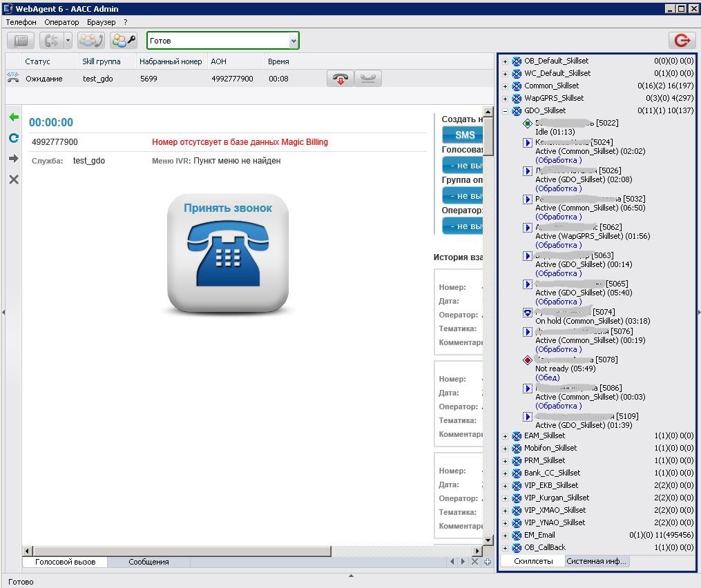701x588 pixels.
Task: Click the gray X stop icon
Action: tap(14, 179)
